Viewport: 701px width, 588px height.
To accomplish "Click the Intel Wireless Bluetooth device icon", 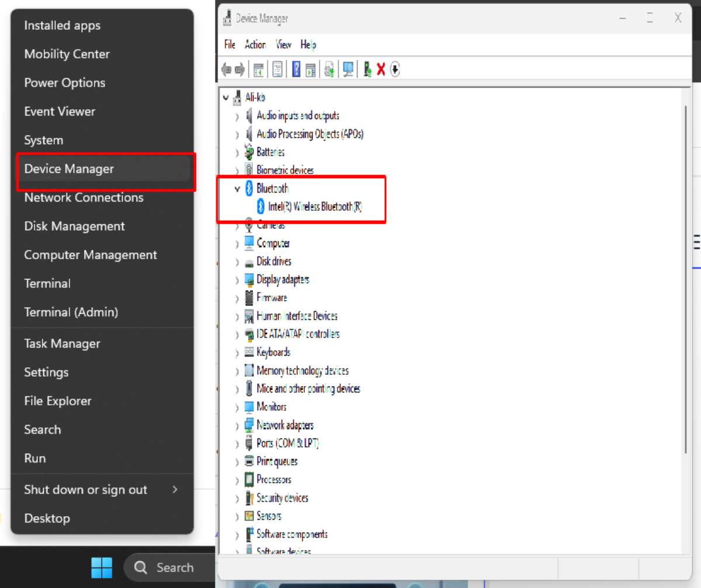I will pos(261,207).
